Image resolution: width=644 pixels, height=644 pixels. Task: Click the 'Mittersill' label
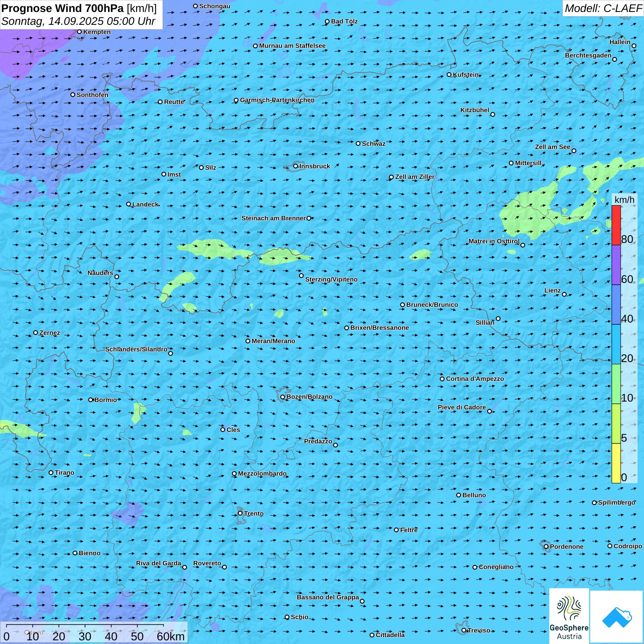pos(528,163)
